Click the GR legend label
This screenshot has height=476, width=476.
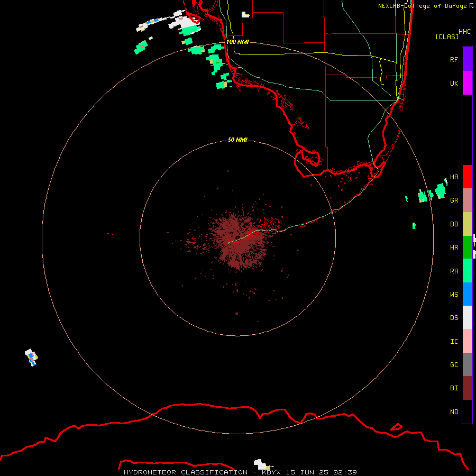coord(454,200)
